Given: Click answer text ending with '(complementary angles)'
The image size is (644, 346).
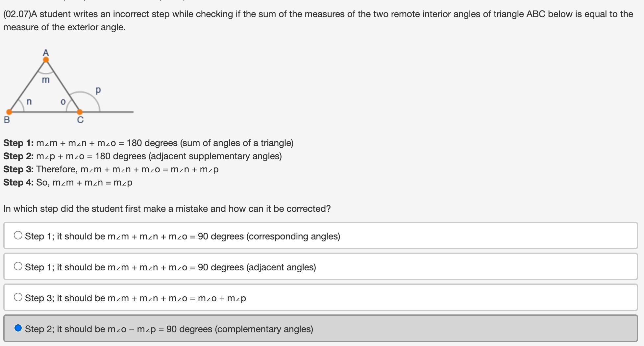Looking at the screenshot, I should pyautogui.click(x=169, y=329).
